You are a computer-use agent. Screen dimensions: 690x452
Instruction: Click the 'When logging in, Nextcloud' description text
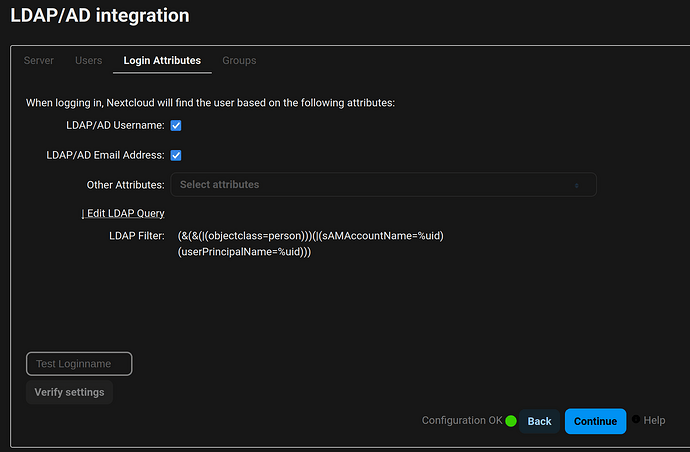coord(210,103)
